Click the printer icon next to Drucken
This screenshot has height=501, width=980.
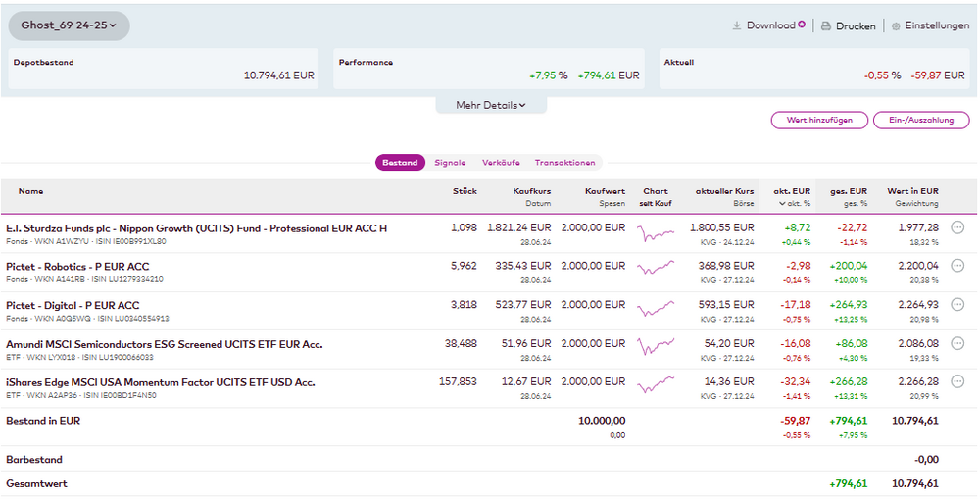pyautogui.click(x=826, y=26)
